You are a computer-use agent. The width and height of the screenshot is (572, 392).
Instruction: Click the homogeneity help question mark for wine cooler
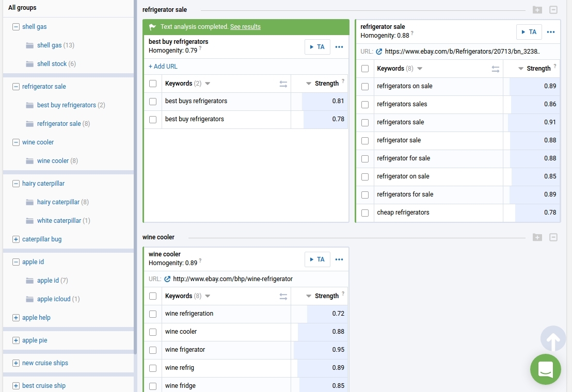point(200,261)
